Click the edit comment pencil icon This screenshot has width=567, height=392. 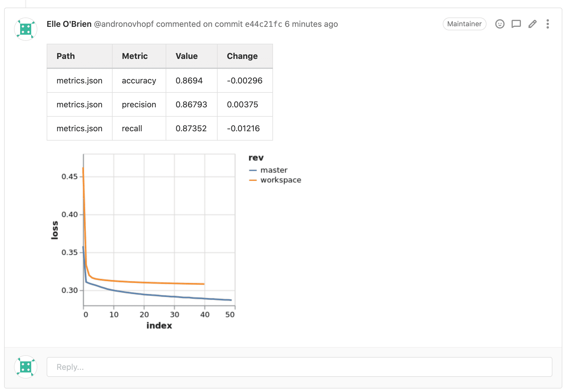[532, 24]
